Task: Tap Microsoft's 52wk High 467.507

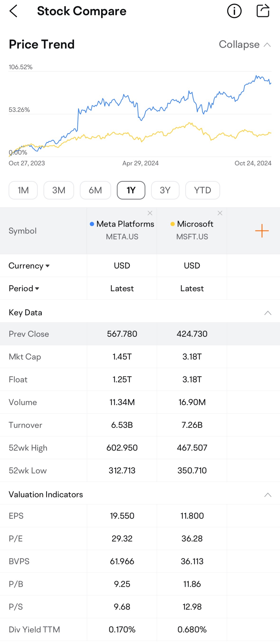Action: pos(192,448)
